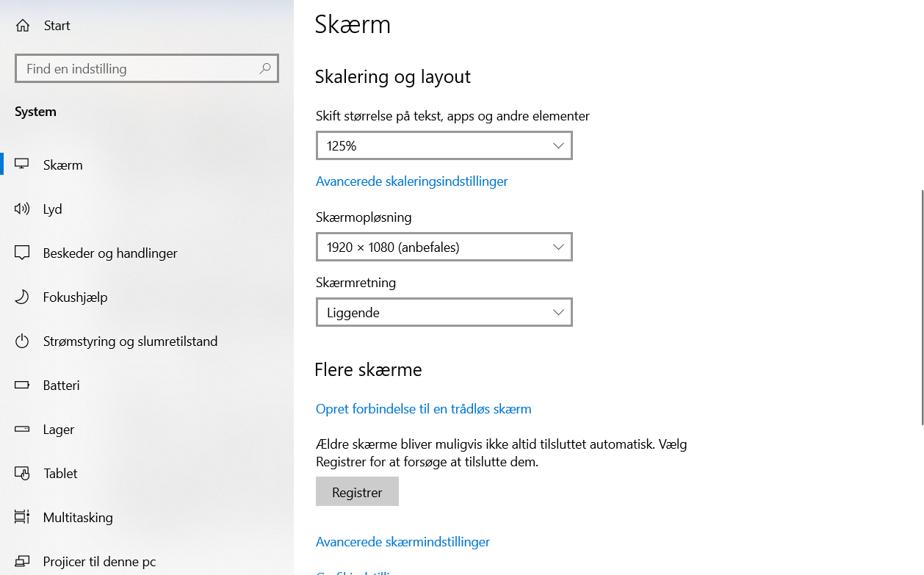Click the Strømstyring power icon
Screen dimensions: 924x575
(x=22, y=341)
